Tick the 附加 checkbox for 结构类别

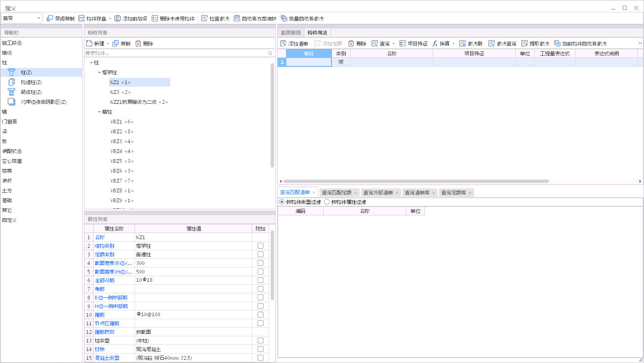pyautogui.click(x=260, y=246)
